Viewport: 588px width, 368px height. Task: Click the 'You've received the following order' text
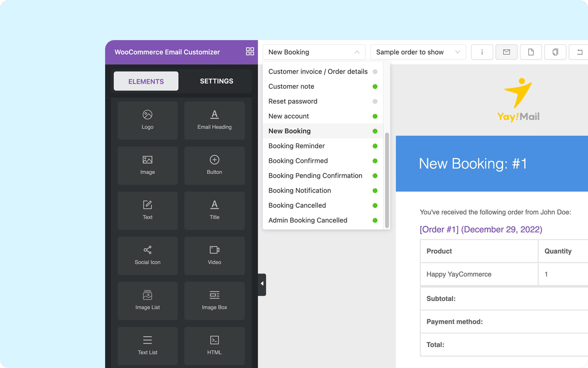pyautogui.click(x=495, y=212)
